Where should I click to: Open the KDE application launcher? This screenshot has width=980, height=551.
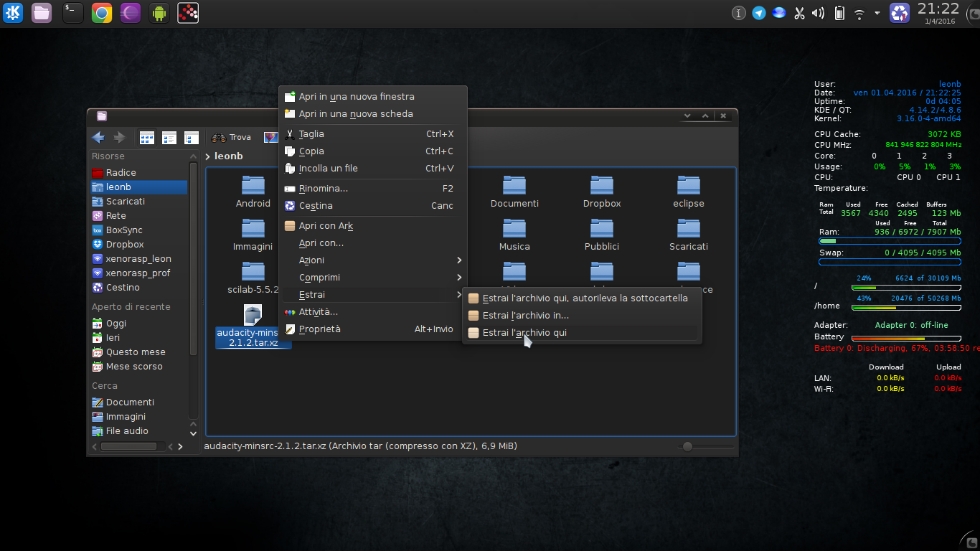pyautogui.click(x=12, y=12)
